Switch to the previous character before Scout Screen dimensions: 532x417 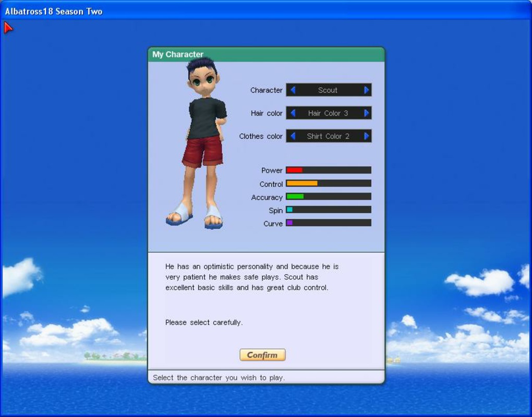pyautogui.click(x=293, y=90)
